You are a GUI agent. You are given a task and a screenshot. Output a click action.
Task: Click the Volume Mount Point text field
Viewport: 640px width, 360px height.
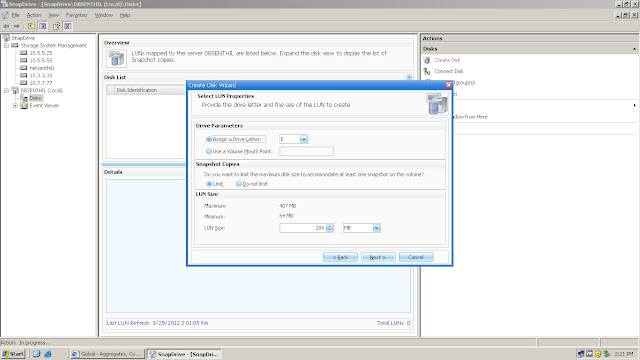[x=306, y=151]
